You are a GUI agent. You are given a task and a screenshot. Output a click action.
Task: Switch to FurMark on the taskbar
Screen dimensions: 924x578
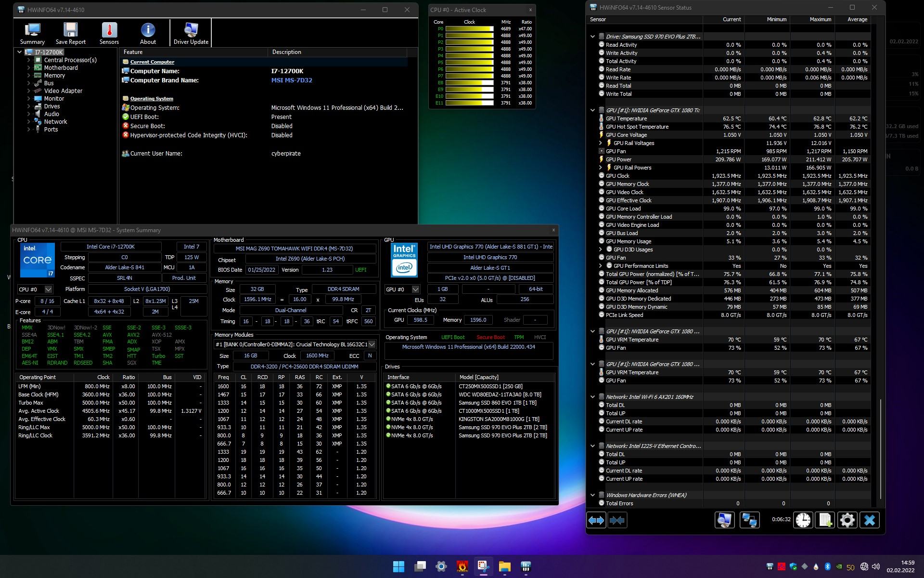[462, 566]
